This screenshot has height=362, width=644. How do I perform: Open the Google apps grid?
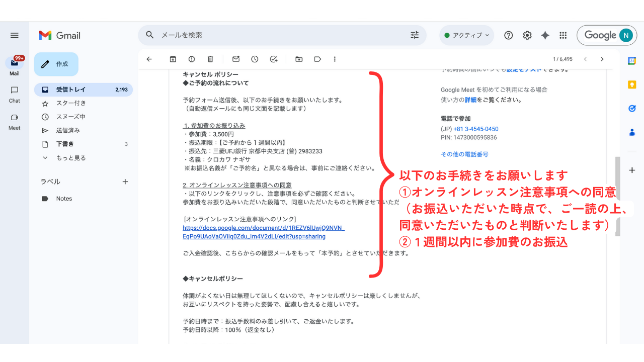563,35
